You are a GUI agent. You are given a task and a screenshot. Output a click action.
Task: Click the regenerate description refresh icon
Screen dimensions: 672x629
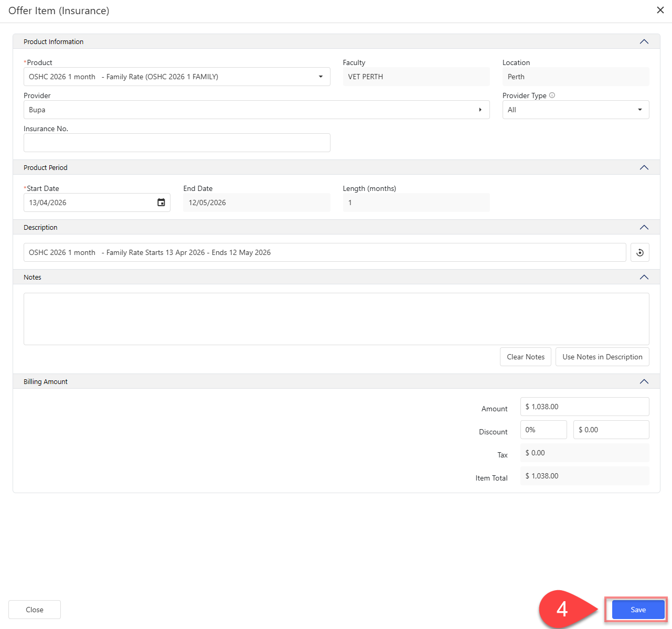click(639, 252)
